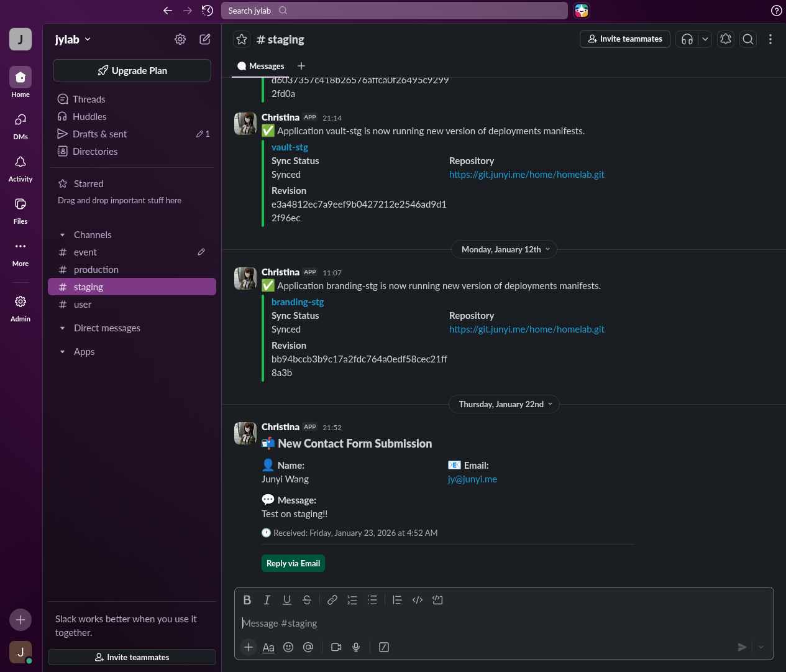
Task: Open channel notification bell settings
Action: (725, 39)
